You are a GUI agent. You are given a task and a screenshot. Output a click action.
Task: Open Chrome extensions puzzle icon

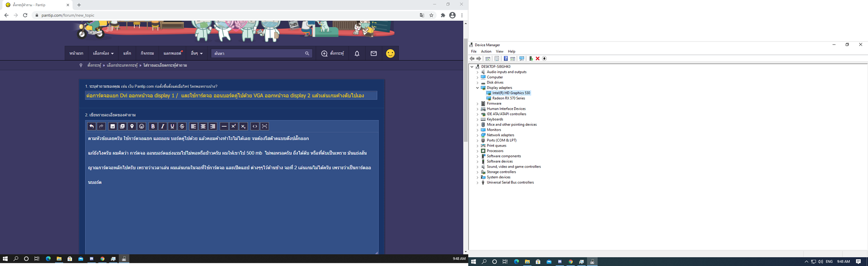(x=443, y=15)
